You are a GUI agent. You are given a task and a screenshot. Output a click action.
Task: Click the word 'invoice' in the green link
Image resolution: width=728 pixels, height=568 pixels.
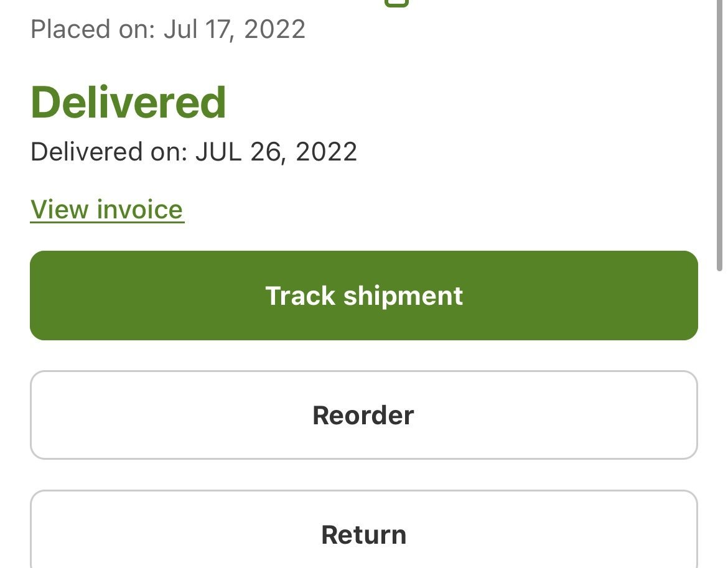pyautogui.click(x=139, y=210)
